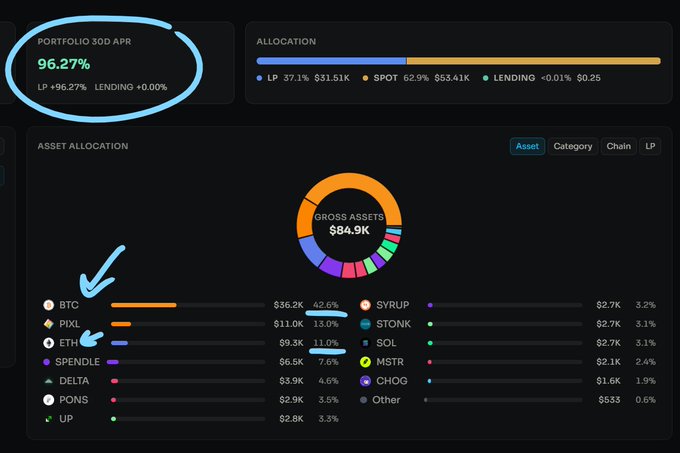The height and width of the screenshot is (453, 680).
Task: Click the STONK asset name
Action: click(393, 324)
